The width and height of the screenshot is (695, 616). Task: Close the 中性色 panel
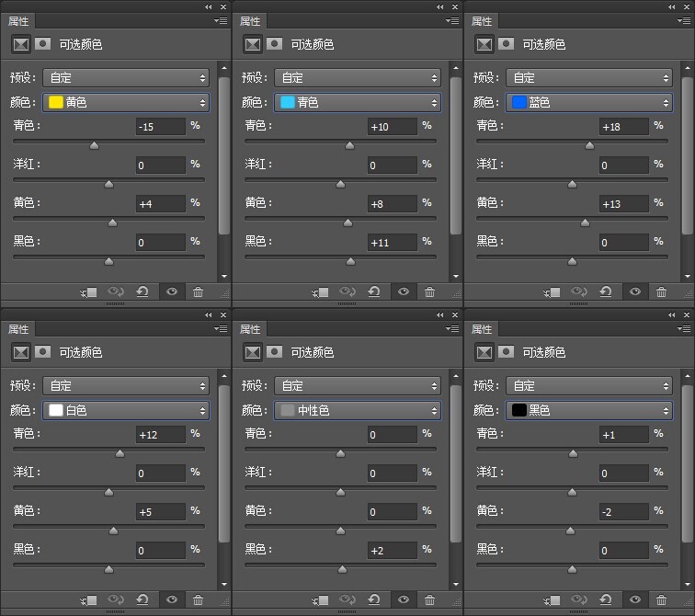(x=455, y=314)
